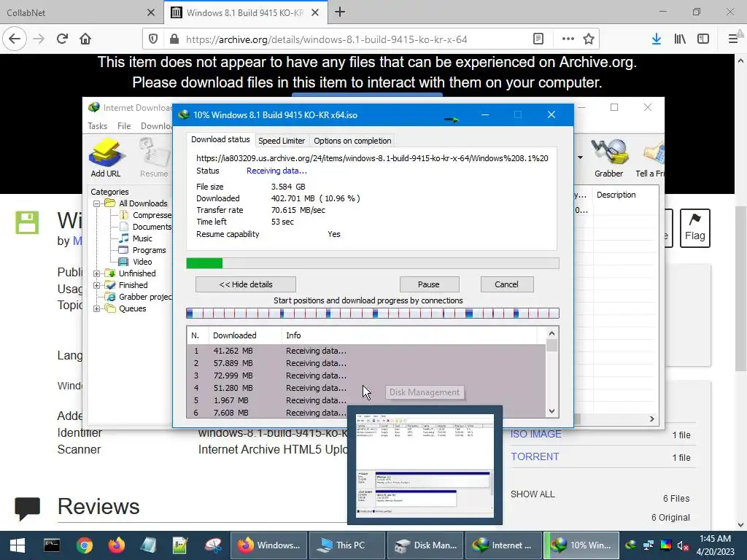
Task: Open This PC taskbar button
Action: 347,545
